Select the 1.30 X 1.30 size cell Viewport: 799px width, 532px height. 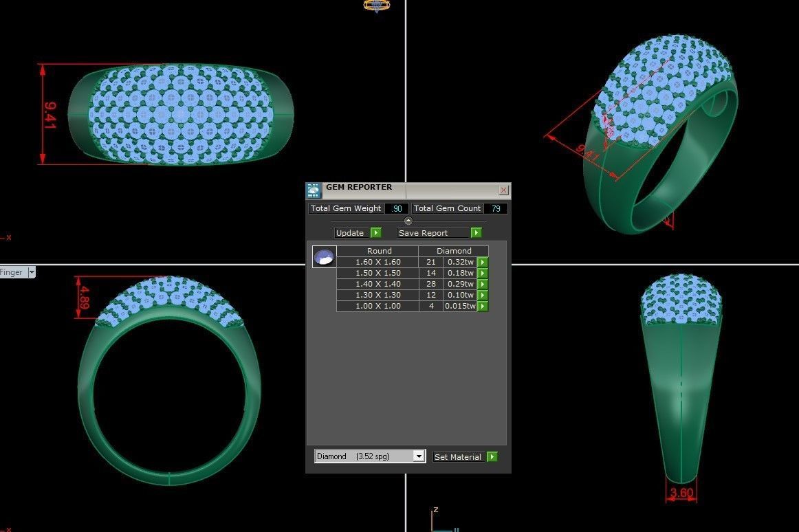point(378,295)
